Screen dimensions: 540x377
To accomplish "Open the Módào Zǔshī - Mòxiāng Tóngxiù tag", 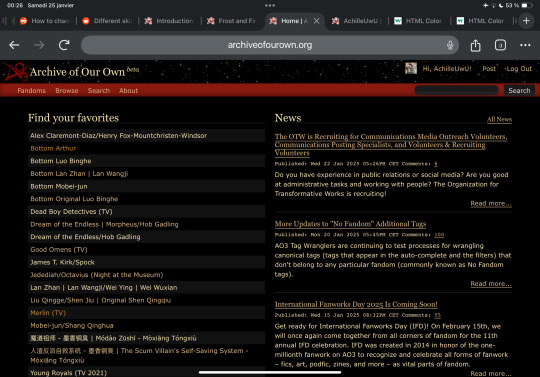I will (113, 338).
